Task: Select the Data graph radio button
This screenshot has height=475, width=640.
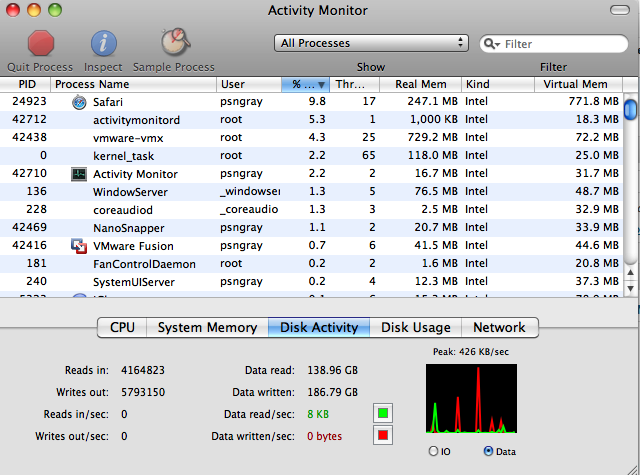Action: coord(488,451)
